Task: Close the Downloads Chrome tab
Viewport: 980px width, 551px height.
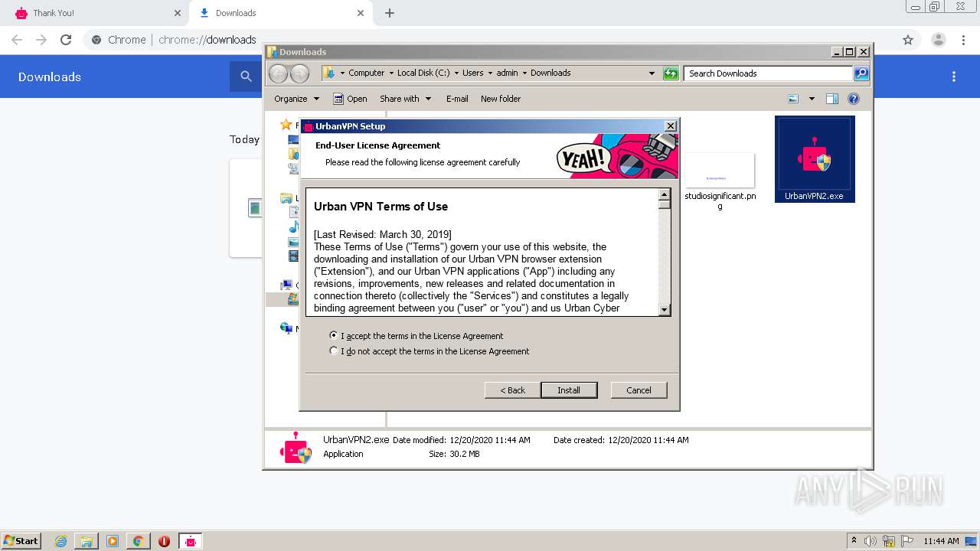Action: click(x=361, y=13)
